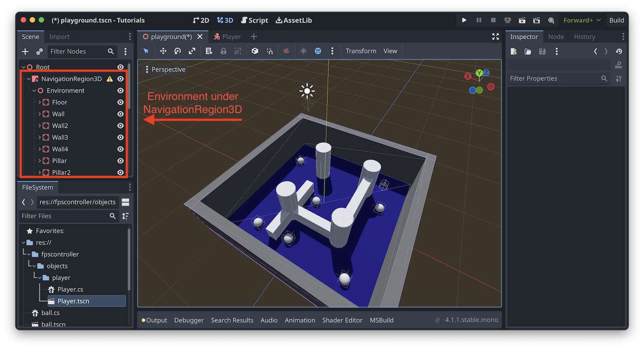Hide the Floor node with its eye icon
This screenshot has width=644, height=349.
[x=120, y=102]
